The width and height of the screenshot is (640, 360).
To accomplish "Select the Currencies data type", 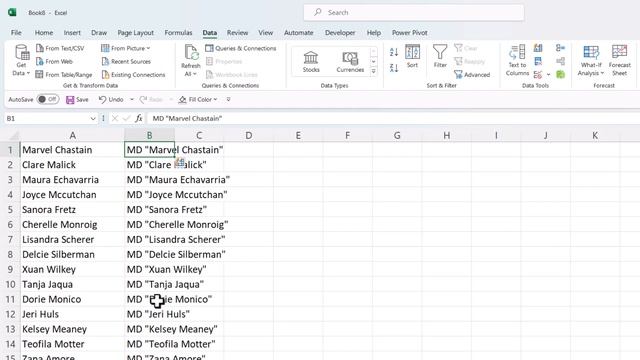I will point(350,62).
